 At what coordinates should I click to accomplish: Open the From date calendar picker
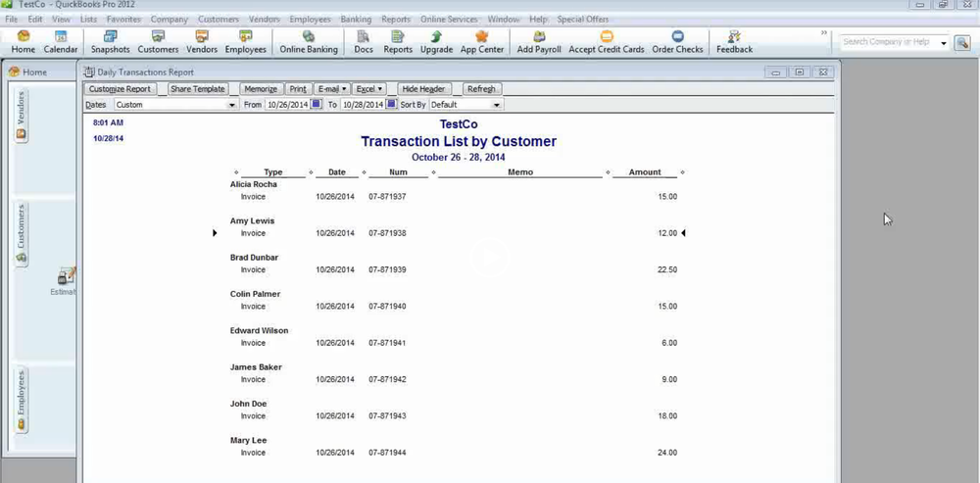pyautogui.click(x=317, y=105)
